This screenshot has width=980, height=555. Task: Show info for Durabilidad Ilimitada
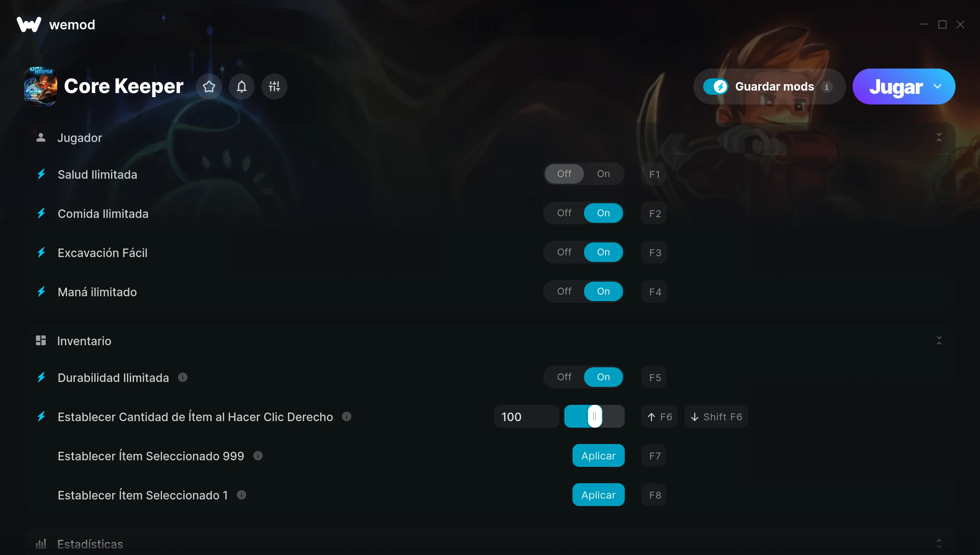(183, 377)
